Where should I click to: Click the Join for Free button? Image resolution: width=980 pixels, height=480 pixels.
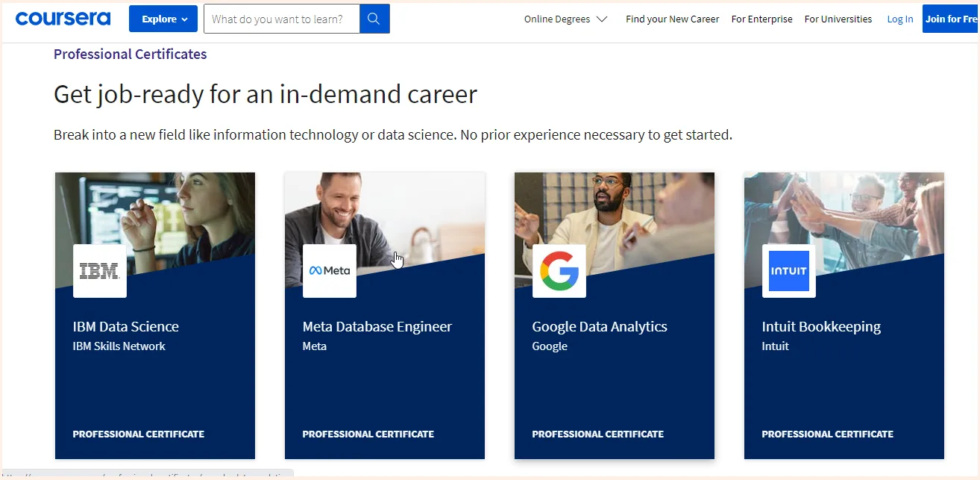tap(951, 19)
